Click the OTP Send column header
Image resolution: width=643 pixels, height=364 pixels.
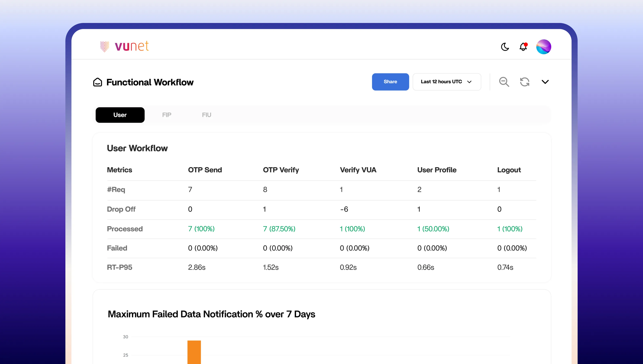coord(205,170)
